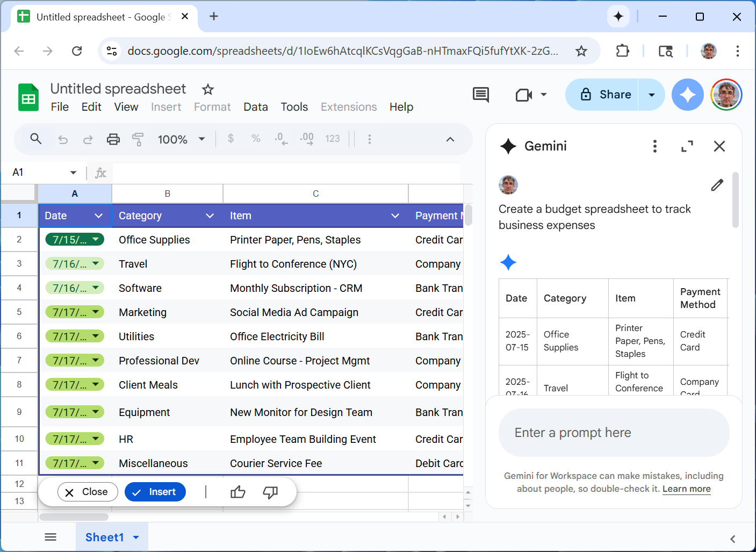The width and height of the screenshot is (756, 552).
Task: Click the Share button
Action: coord(602,95)
